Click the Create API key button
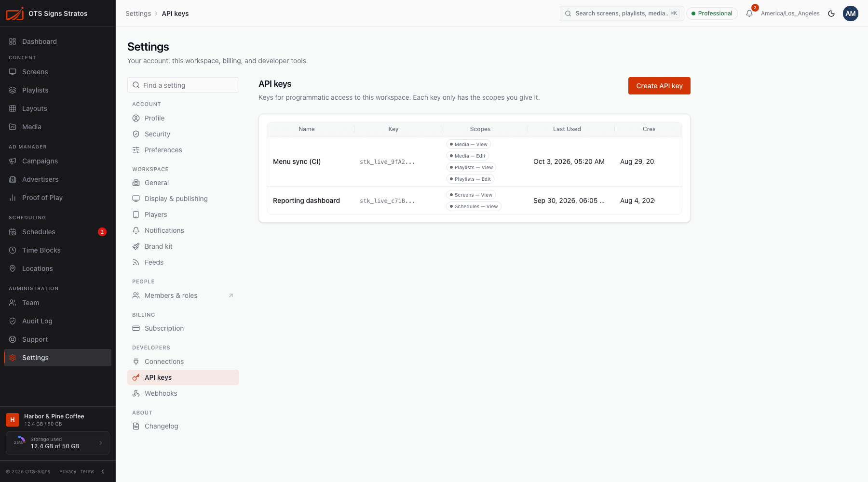This screenshot has width=868, height=482. pos(659,86)
